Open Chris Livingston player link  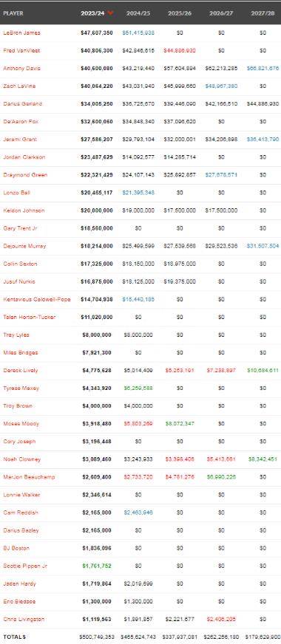pyautogui.click(x=24, y=620)
